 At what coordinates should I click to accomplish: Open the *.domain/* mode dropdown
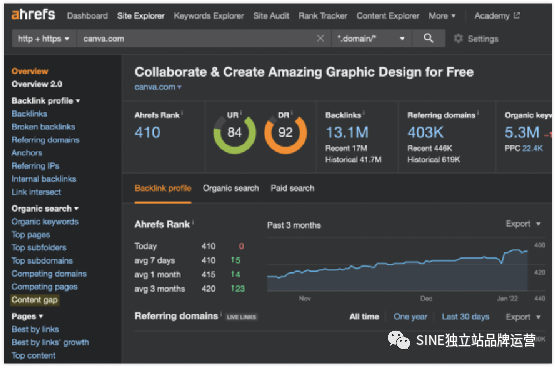371,39
